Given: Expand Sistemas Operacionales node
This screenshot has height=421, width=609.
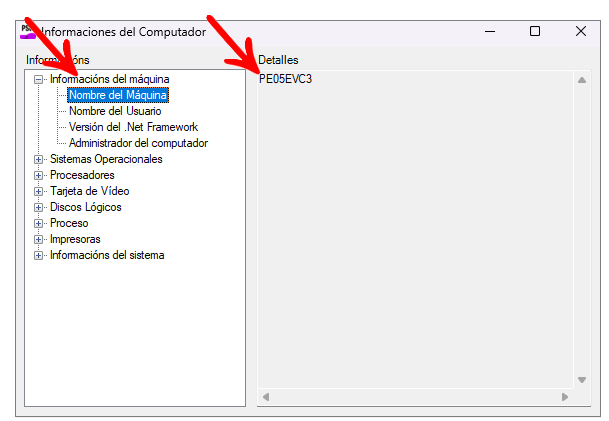Looking at the screenshot, I should click(x=38, y=160).
